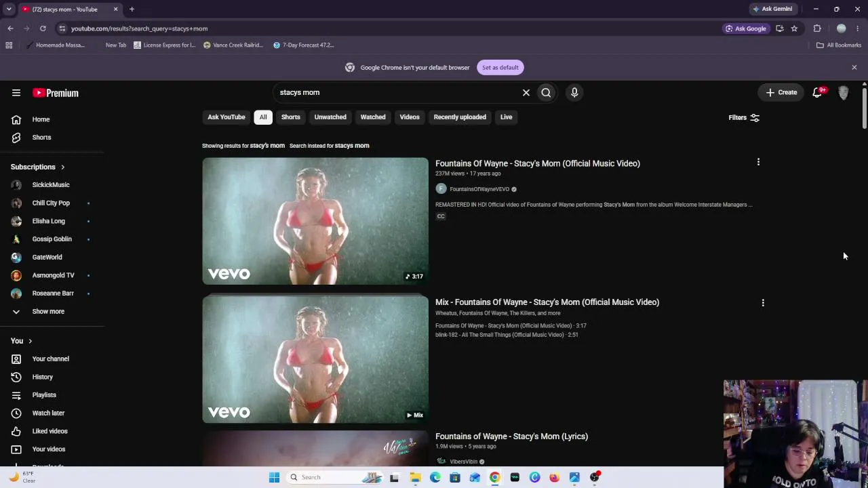Click Set as default browser button
This screenshot has height=488, width=868.
click(x=500, y=67)
